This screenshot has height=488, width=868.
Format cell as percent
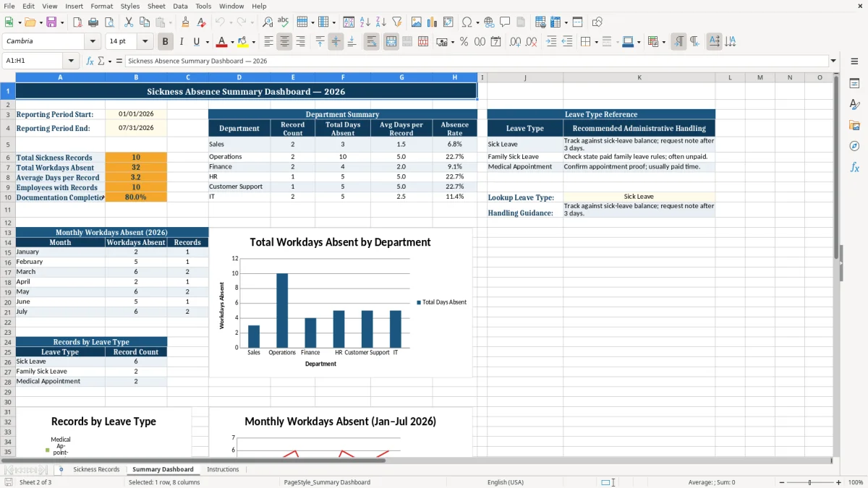pyautogui.click(x=464, y=42)
